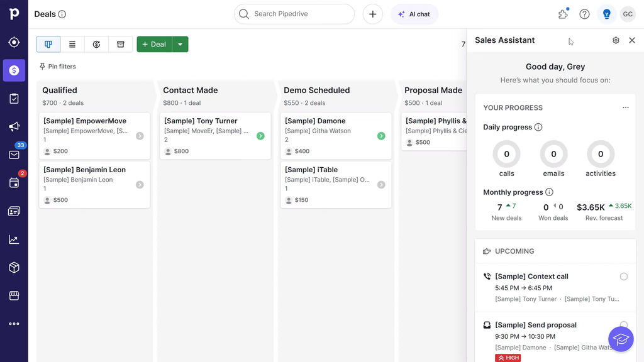644x362 pixels.
Task: Expand the Deal button dropdown arrow
Action: coord(180,45)
